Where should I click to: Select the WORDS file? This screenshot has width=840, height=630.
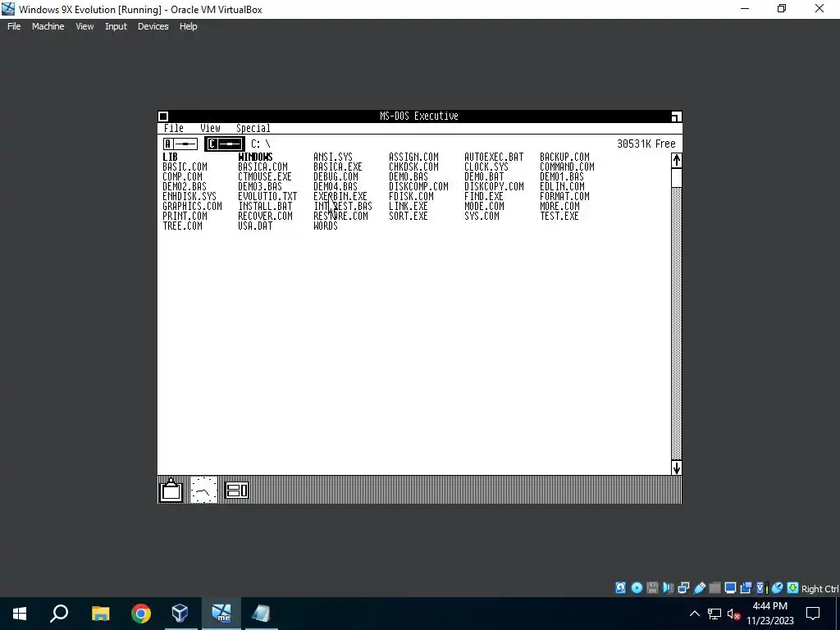click(326, 226)
